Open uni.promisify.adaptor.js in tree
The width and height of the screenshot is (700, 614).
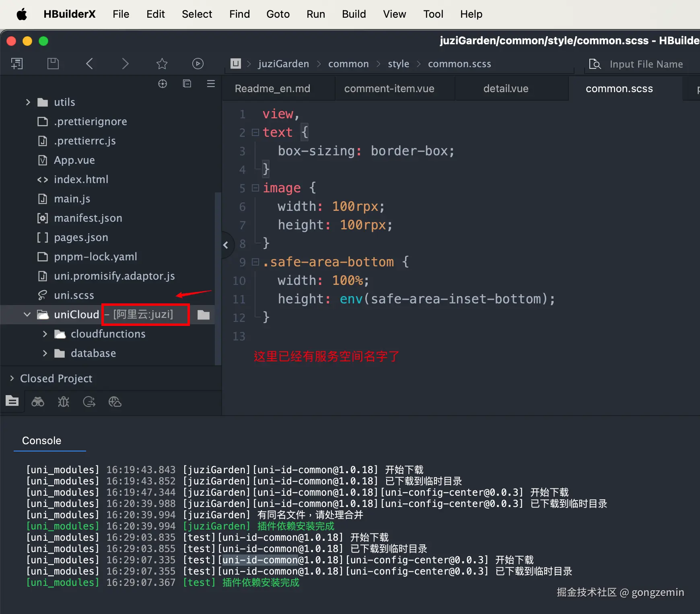pyautogui.click(x=114, y=276)
